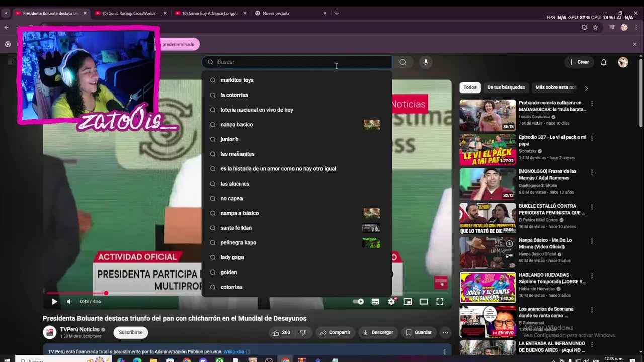This screenshot has width=644, height=362.
Task: Select suggestion 'loteria nacional en vivo de hoy'
Action: coord(297,110)
